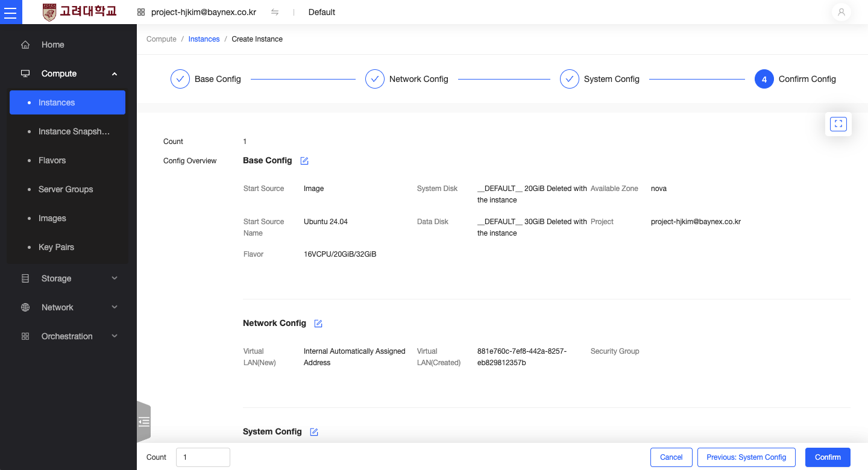
Task: Click the Security Group label
Action: tap(615, 351)
